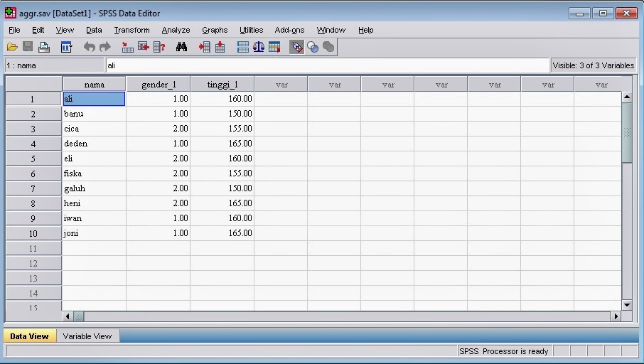The image size is (644, 364).
Task: Click the Save File disk icon
Action: click(x=28, y=47)
